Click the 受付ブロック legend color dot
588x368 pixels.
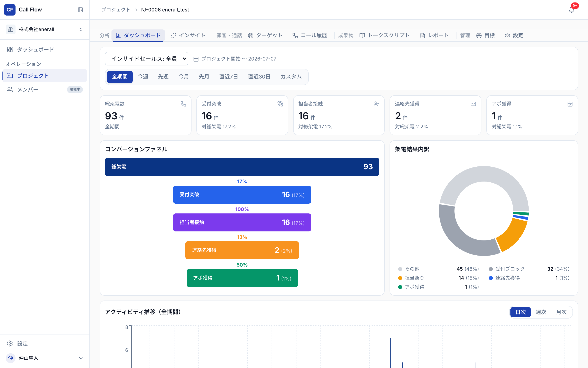pyautogui.click(x=491, y=269)
